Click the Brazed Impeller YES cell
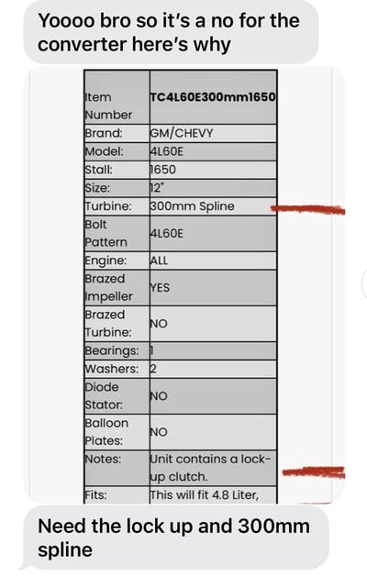367x588 pixels. coord(213,288)
